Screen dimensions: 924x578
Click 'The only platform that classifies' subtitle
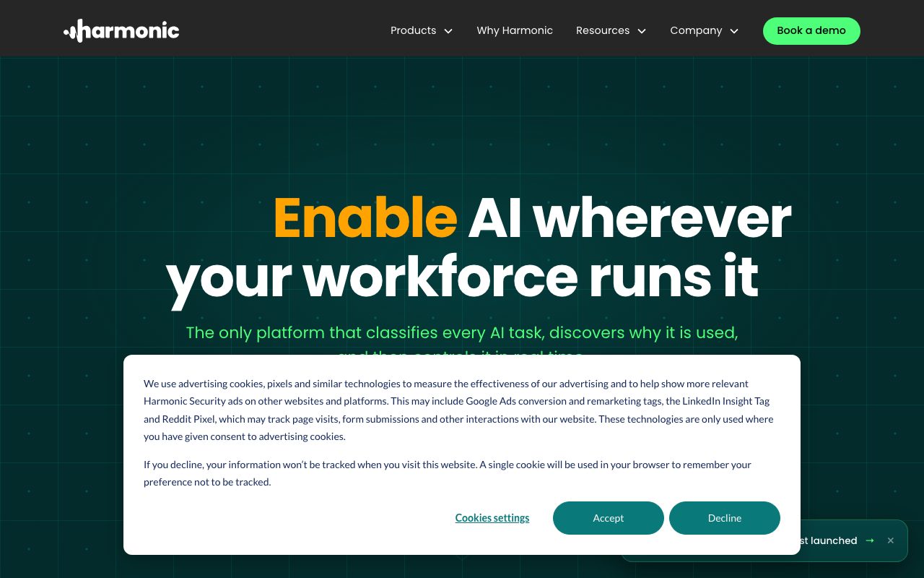462,333
